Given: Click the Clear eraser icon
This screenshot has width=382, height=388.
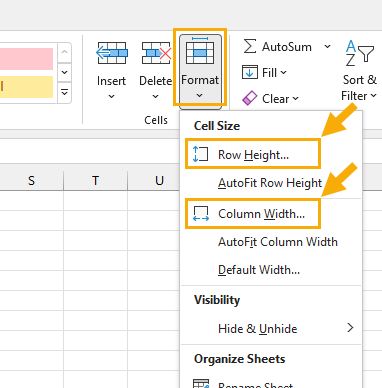Looking at the screenshot, I should tap(250, 98).
